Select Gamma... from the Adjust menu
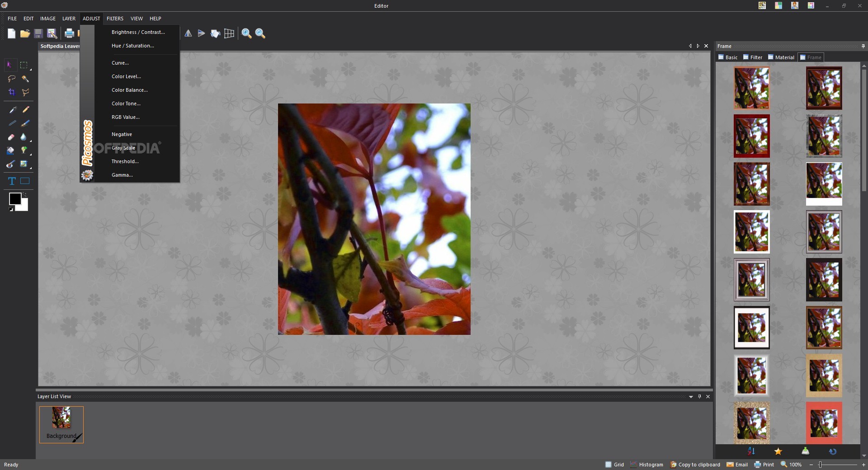 click(x=137, y=175)
